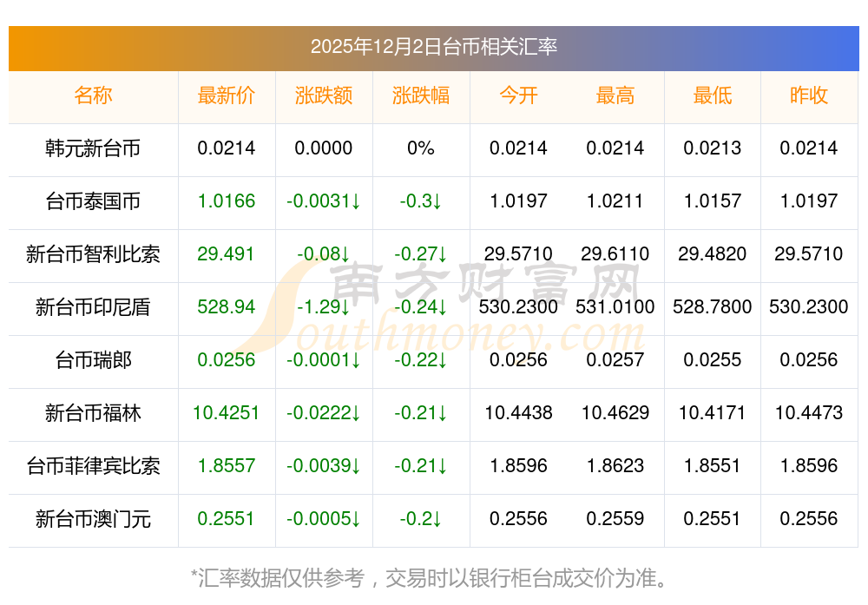Open the 台币泰国币 currency pair
Viewport: 868px width, 605px height.
click(93, 201)
